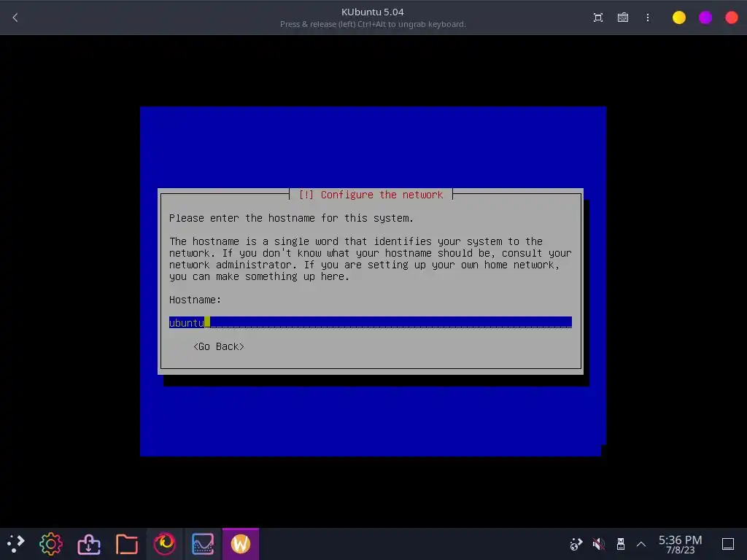Go back with the top-left arrow
The width and height of the screenshot is (747, 560).
(15, 17)
